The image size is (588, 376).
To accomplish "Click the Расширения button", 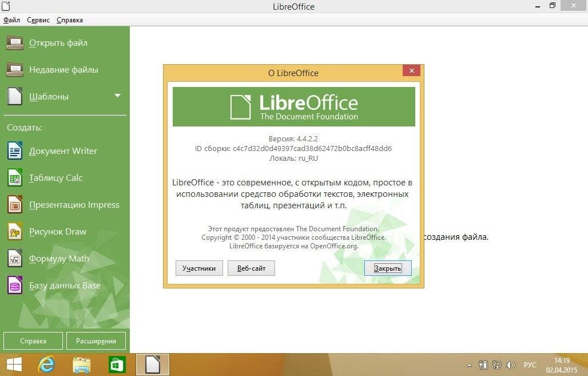I will [x=96, y=341].
